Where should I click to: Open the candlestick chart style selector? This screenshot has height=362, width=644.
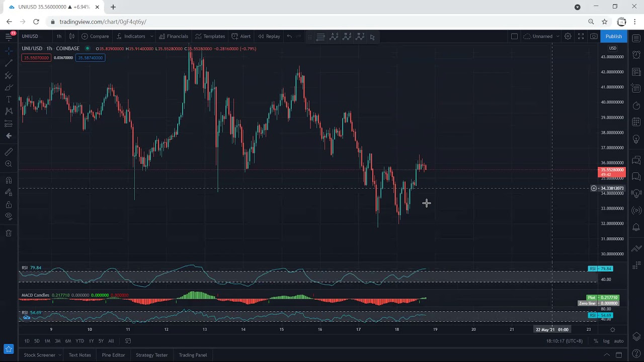(72, 36)
